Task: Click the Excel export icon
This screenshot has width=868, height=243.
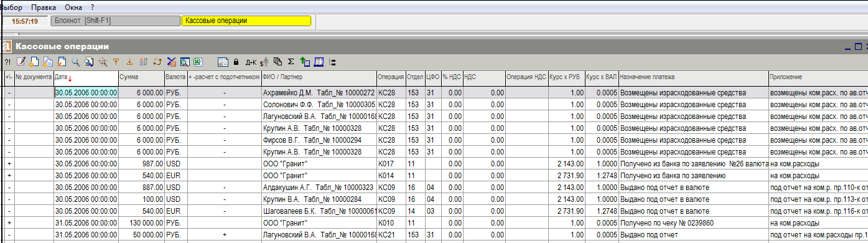Action: pos(197,62)
